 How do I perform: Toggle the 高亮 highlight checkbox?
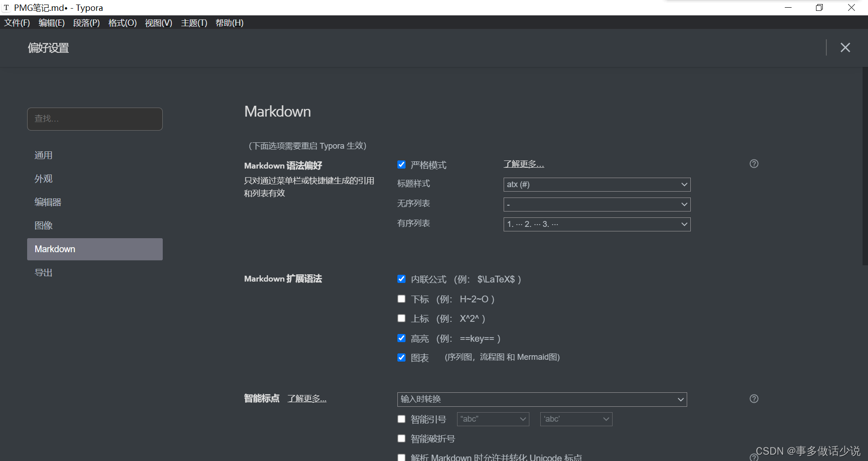(x=401, y=338)
